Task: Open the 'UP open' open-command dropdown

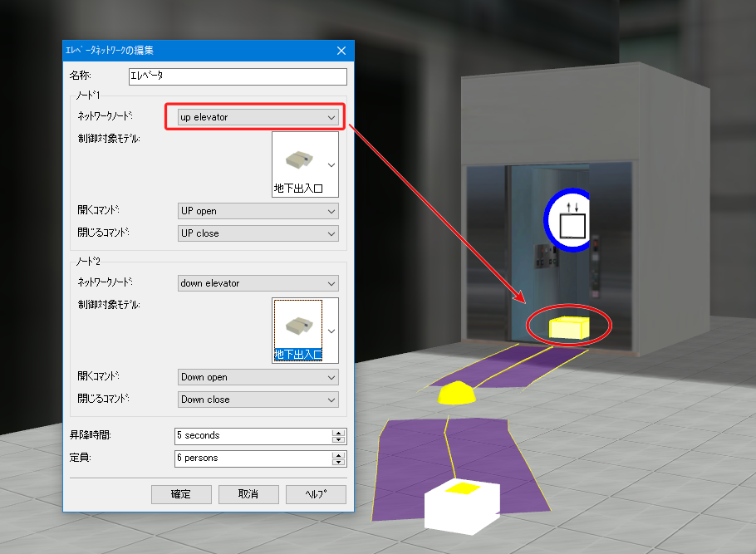Action: point(258,211)
